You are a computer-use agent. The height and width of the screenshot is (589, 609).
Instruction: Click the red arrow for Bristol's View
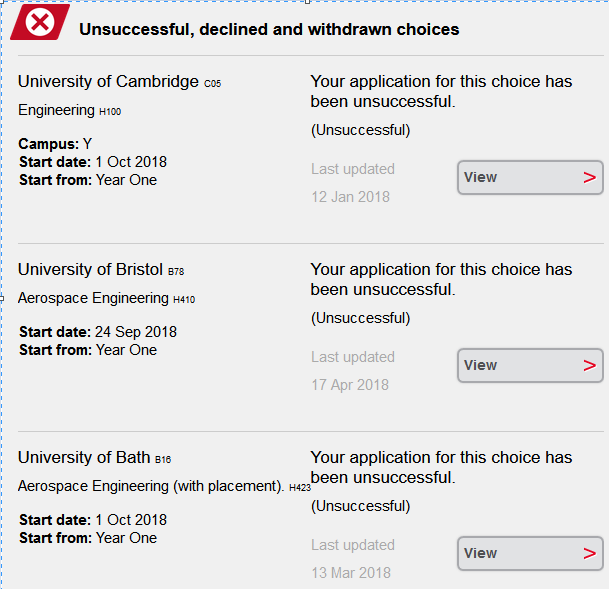[589, 365]
